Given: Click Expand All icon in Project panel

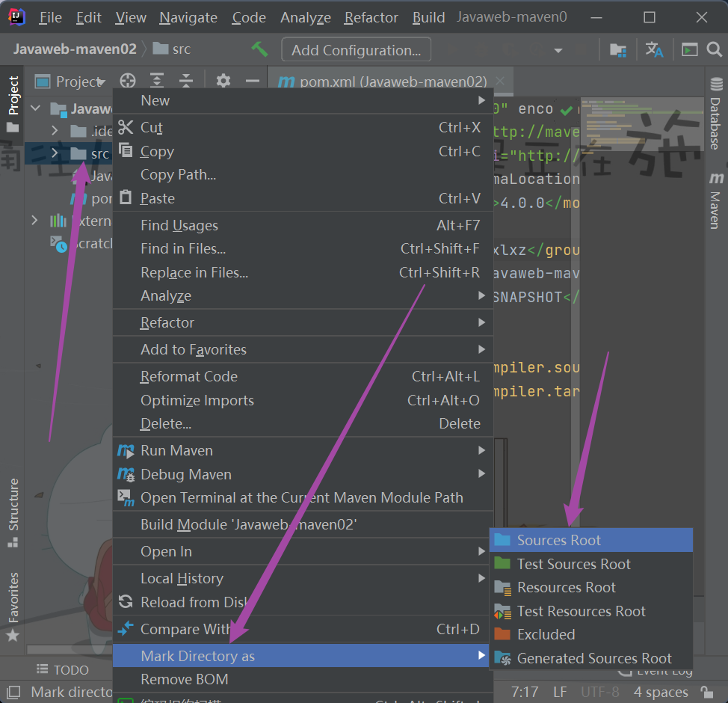Looking at the screenshot, I should click(x=157, y=81).
